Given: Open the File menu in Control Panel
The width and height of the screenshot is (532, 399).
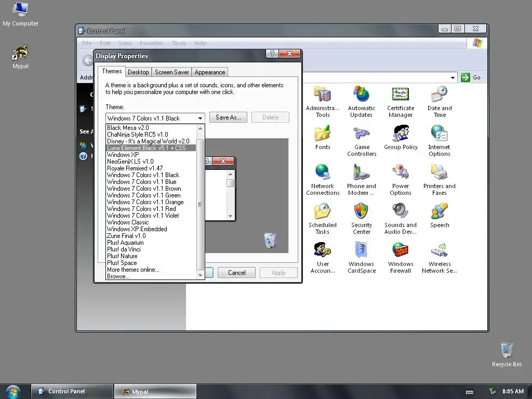Looking at the screenshot, I should point(87,43).
